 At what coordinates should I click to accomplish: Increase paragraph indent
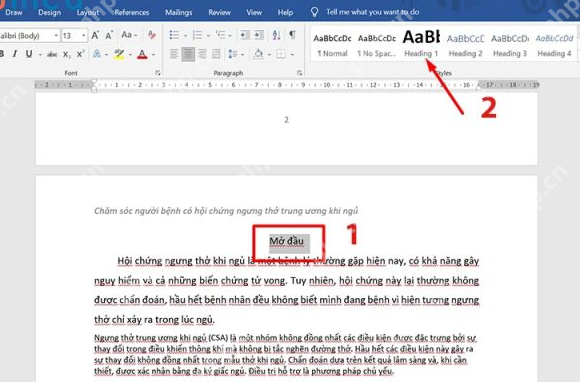click(x=259, y=36)
